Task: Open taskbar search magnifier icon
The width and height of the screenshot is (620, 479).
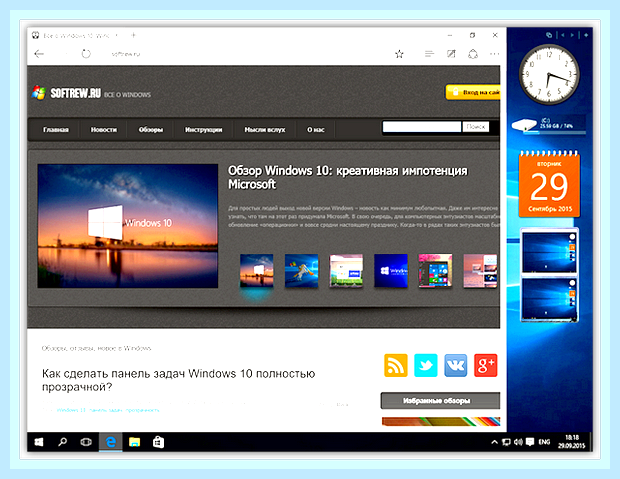Action: click(x=62, y=442)
